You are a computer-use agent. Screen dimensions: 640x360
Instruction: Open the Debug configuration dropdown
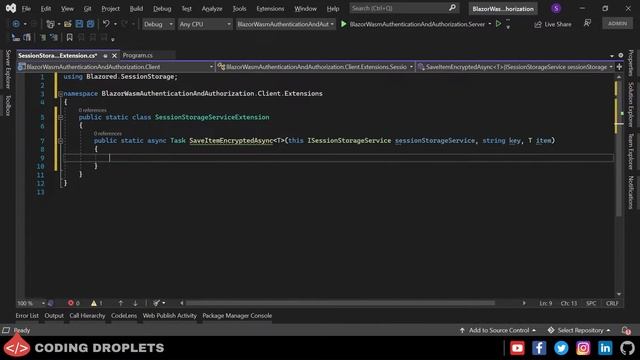point(158,24)
